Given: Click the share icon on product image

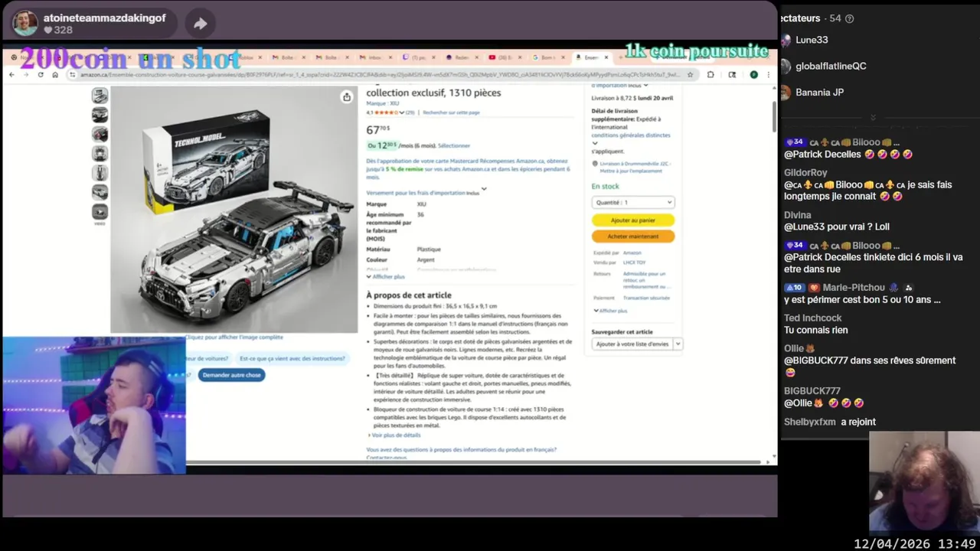Looking at the screenshot, I should (347, 96).
